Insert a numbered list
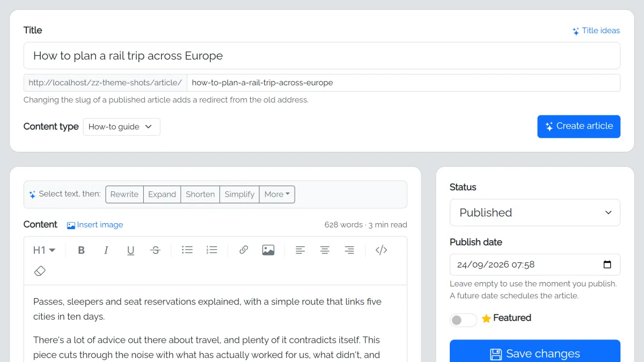 [212, 250]
